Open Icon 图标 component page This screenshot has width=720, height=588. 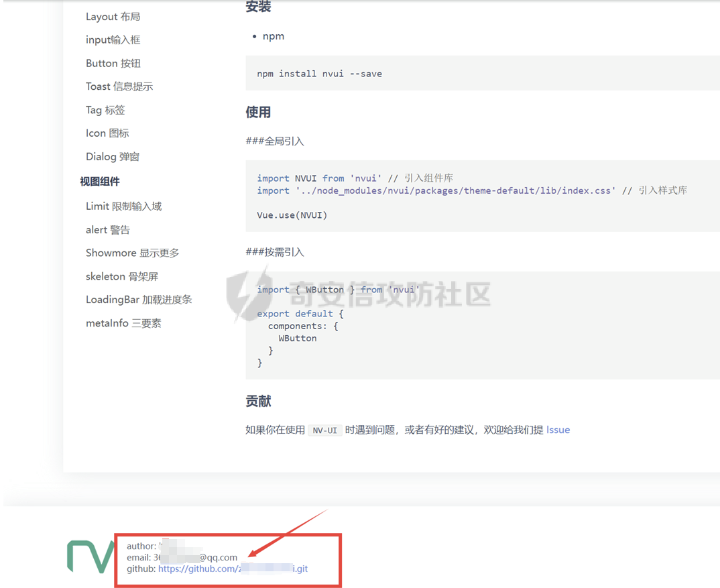point(107,133)
